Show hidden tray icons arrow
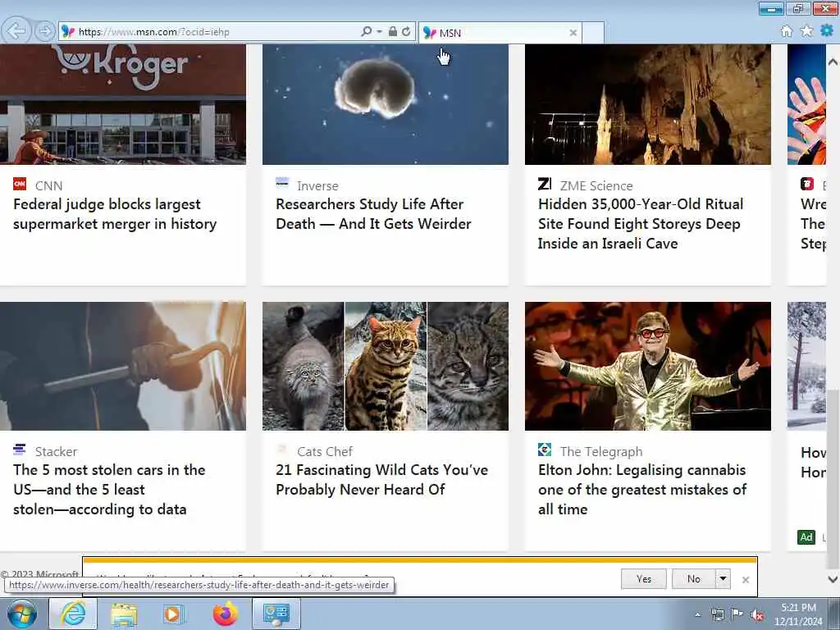This screenshot has width=840, height=630. [x=697, y=614]
